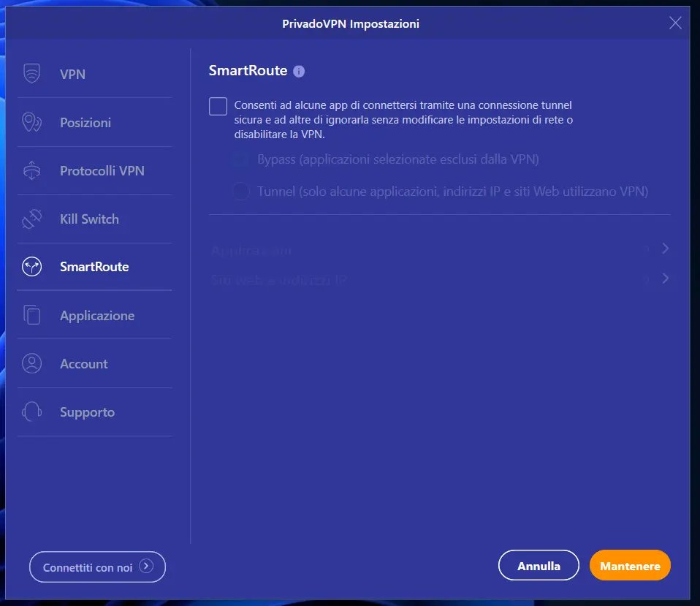700x606 pixels.
Task: Enable the SmartRoute consent checkbox
Action: point(218,106)
